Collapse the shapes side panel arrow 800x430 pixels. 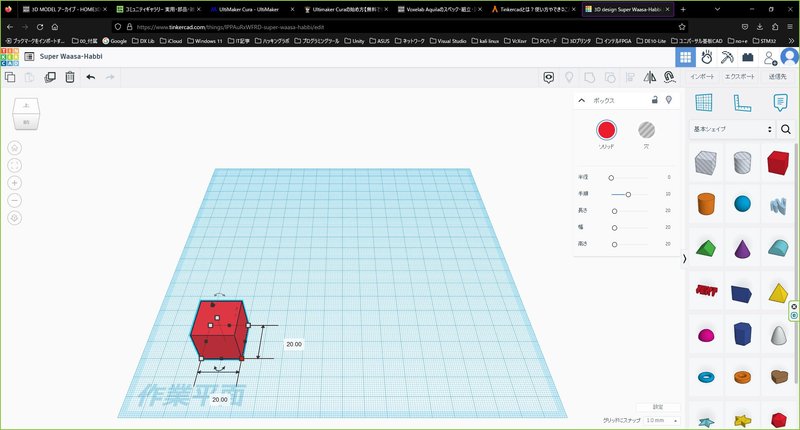684,259
